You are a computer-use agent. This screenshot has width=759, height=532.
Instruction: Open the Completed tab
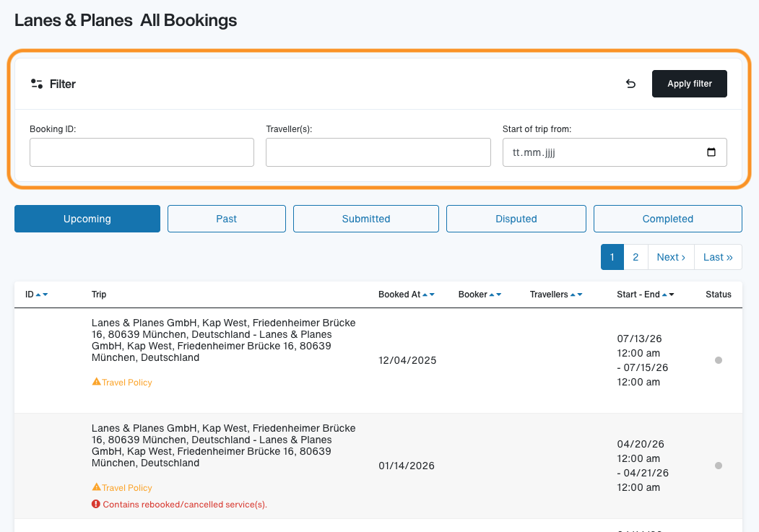668,219
